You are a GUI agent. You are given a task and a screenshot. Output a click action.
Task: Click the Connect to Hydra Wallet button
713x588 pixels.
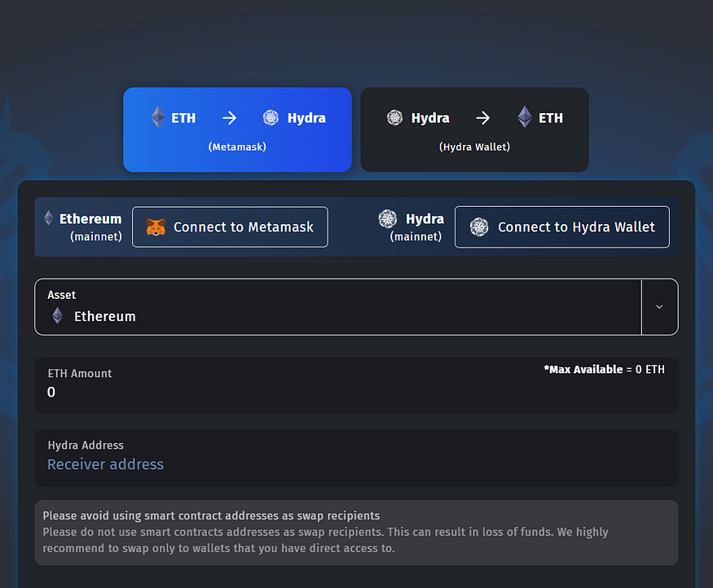tap(562, 227)
